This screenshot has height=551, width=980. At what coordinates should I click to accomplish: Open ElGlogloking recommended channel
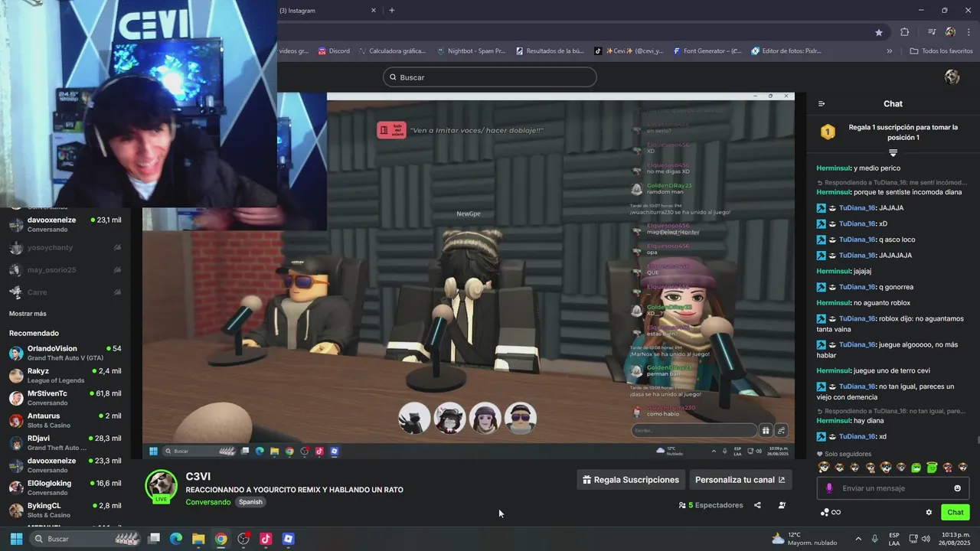pyautogui.click(x=65, y=487)
